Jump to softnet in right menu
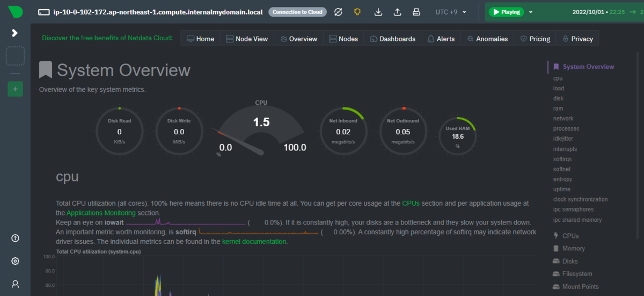The height and width of the screenshot is (296, 644). click(562, 169)
